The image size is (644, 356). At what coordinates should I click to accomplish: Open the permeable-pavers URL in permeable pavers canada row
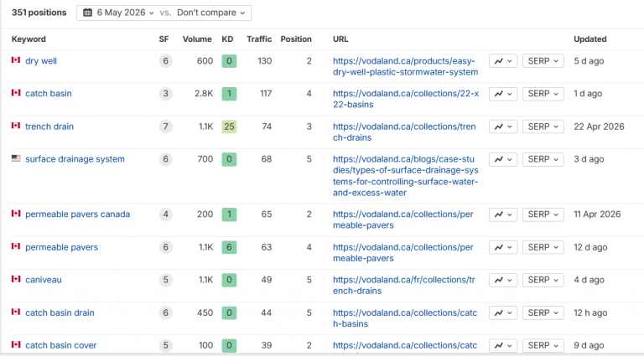[402, 219]
